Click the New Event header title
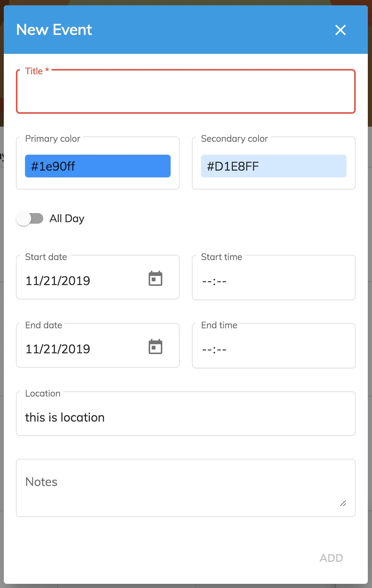 (54, 30)
